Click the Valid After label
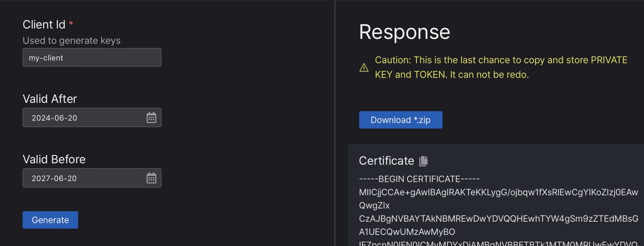 coord(50,99)
